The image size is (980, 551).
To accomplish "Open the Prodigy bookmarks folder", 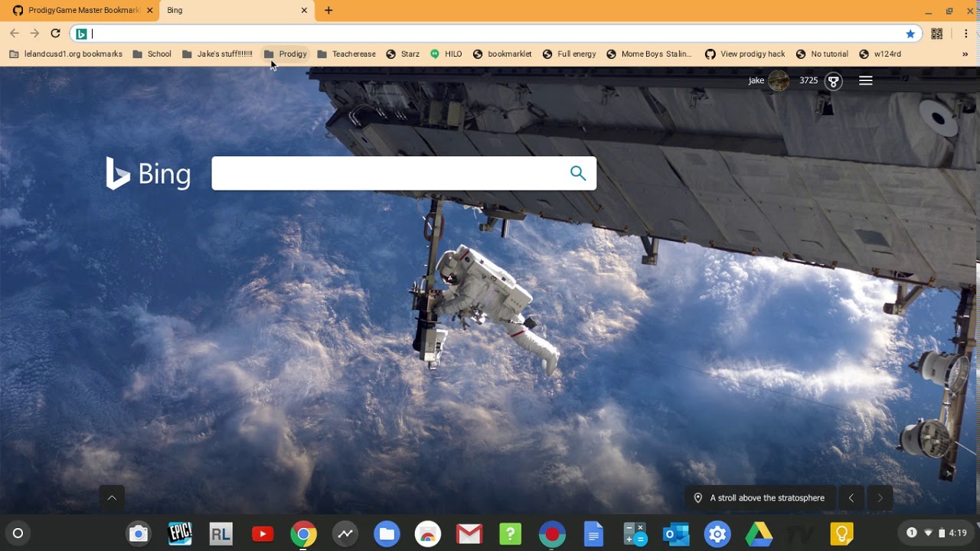I will [285, 54].
